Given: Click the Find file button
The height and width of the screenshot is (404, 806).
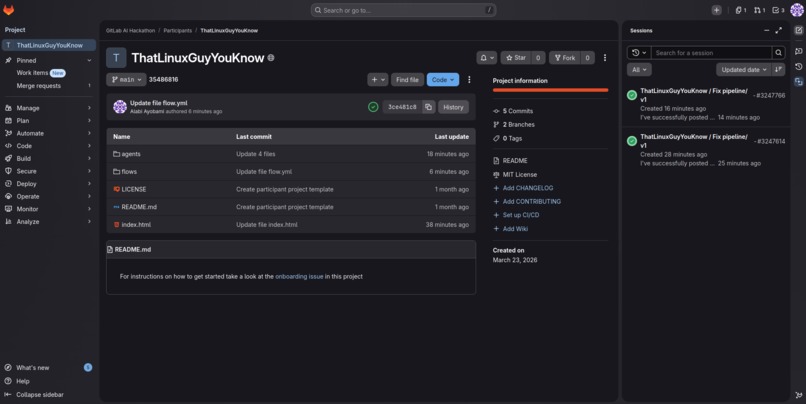Looking at the screenshot, I should tap(407, 80).
